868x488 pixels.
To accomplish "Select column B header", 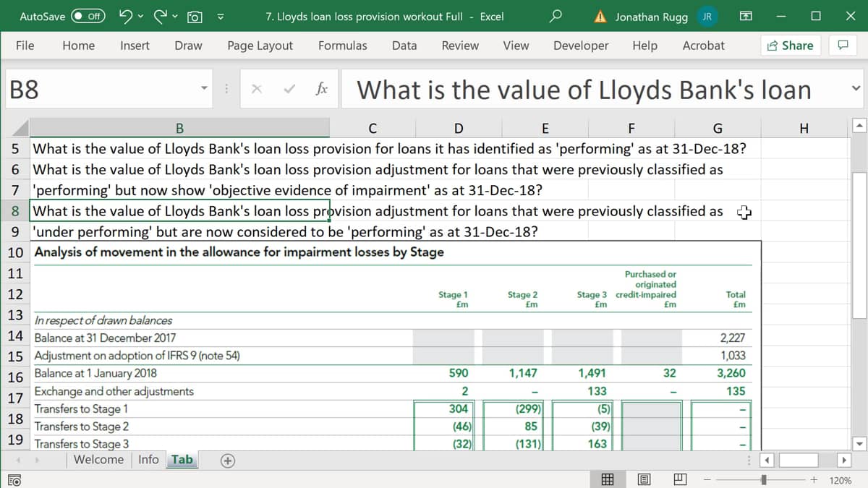I will click(x=179, y=129).
